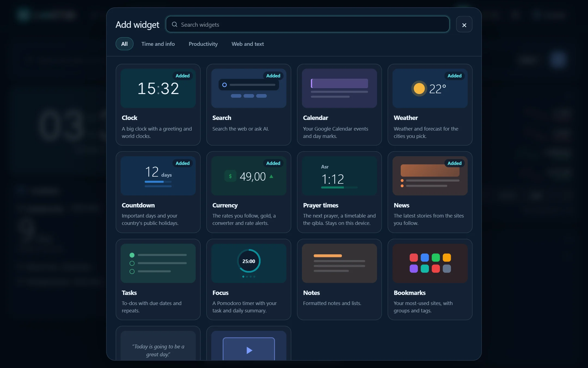
Task: Click the Focus 25:00 timer ring
Action: pyautogui.click(x=249, y=261)
